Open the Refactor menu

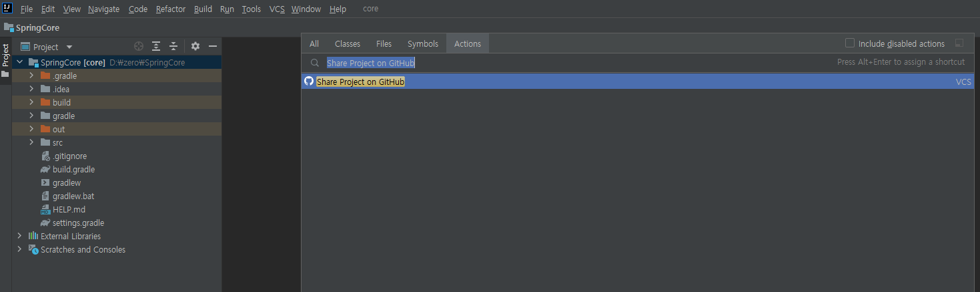point(171,9)
